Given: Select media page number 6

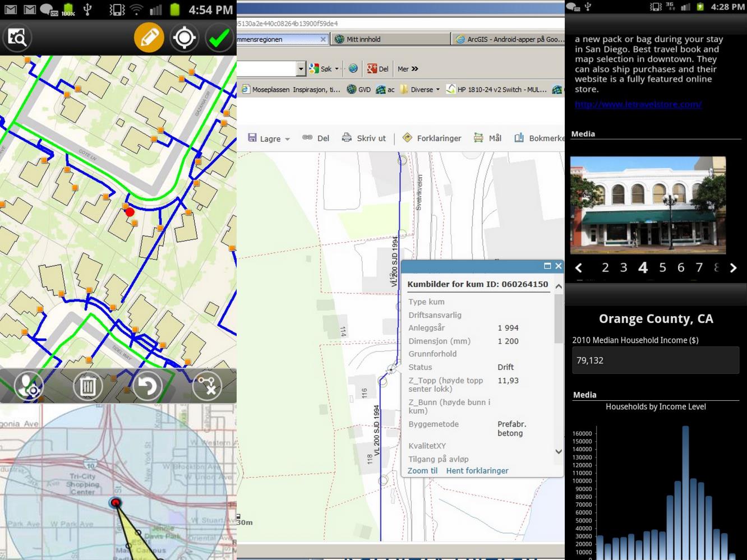Looking at the screenshot, I should (x=681, y=267).
